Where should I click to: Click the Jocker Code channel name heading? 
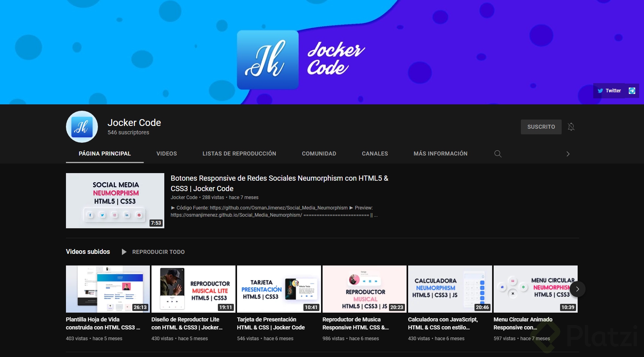pyautogui.click(x=134, y=123)
